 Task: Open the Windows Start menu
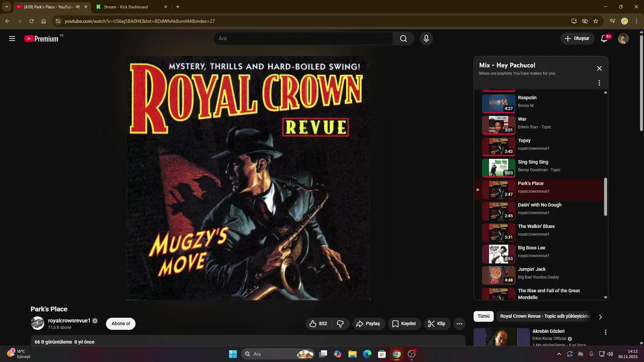(233, 354)
